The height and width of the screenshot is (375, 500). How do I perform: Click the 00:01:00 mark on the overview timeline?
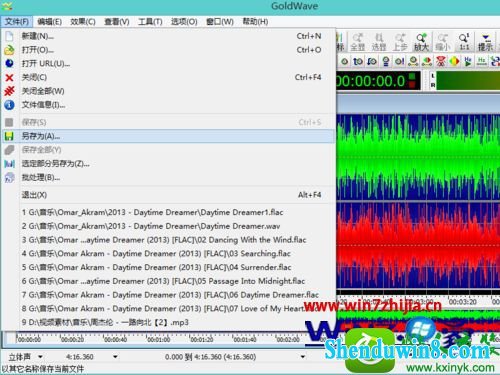coord(158,340)
